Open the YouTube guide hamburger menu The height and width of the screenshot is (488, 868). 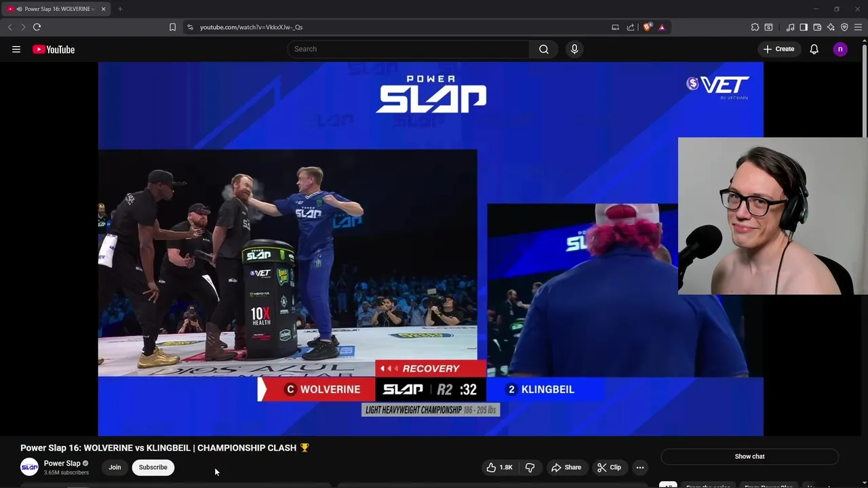click(16, 49)
